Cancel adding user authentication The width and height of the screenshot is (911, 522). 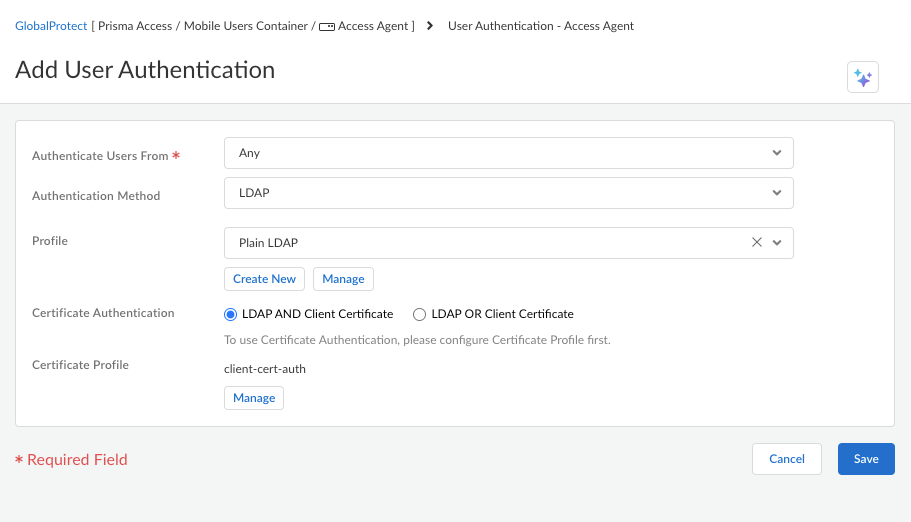pos(786,459)
